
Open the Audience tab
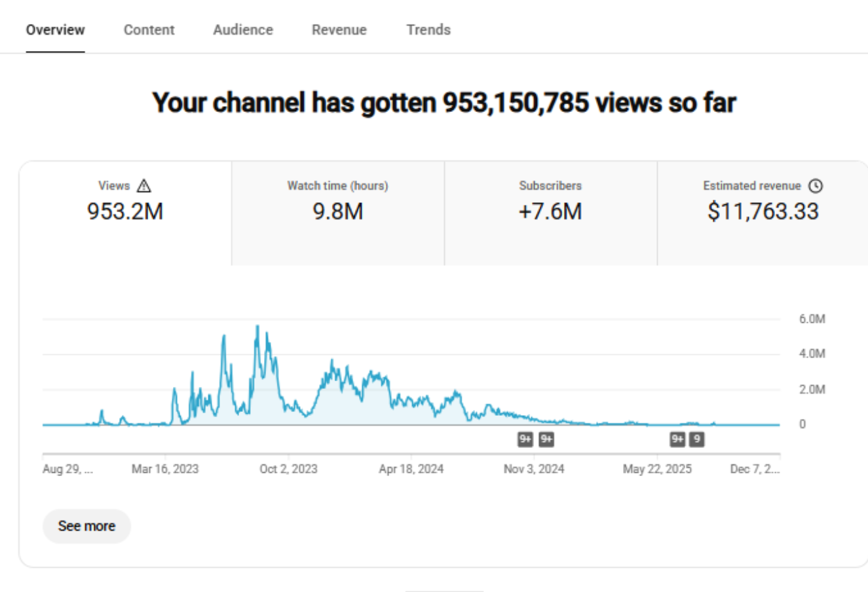coord(243,30)
